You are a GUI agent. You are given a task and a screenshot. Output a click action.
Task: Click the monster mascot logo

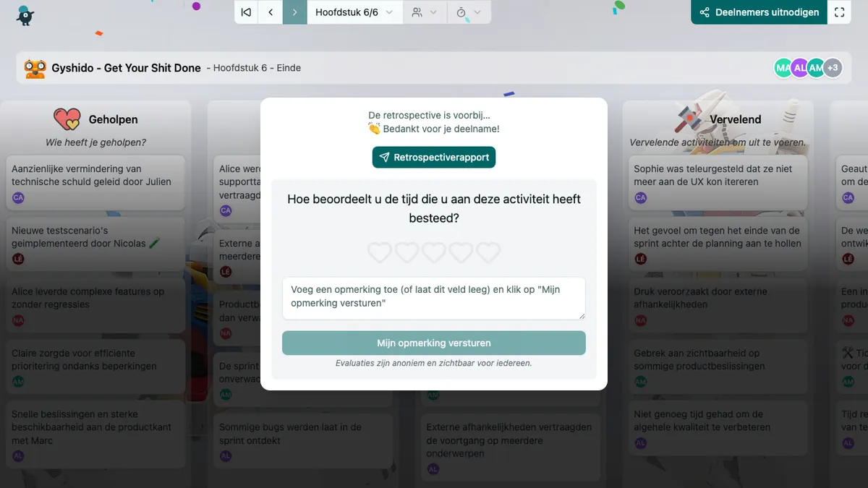pos(26,14)
